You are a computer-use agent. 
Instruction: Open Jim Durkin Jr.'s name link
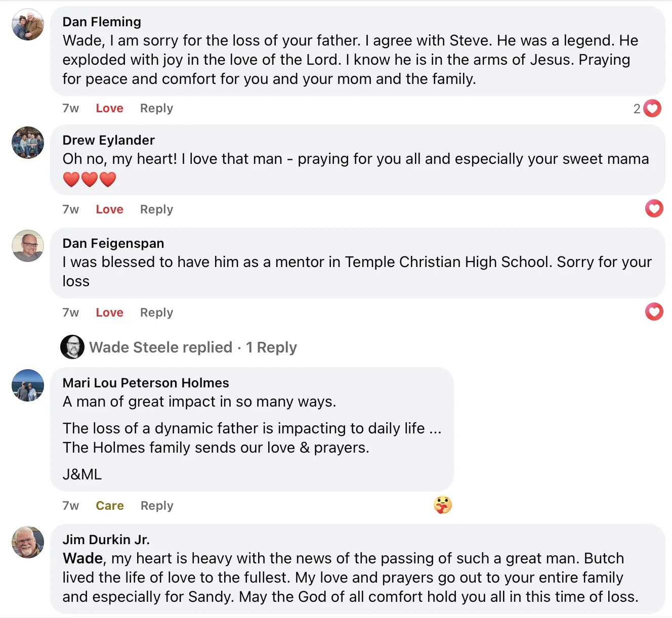tap(106, 540)
